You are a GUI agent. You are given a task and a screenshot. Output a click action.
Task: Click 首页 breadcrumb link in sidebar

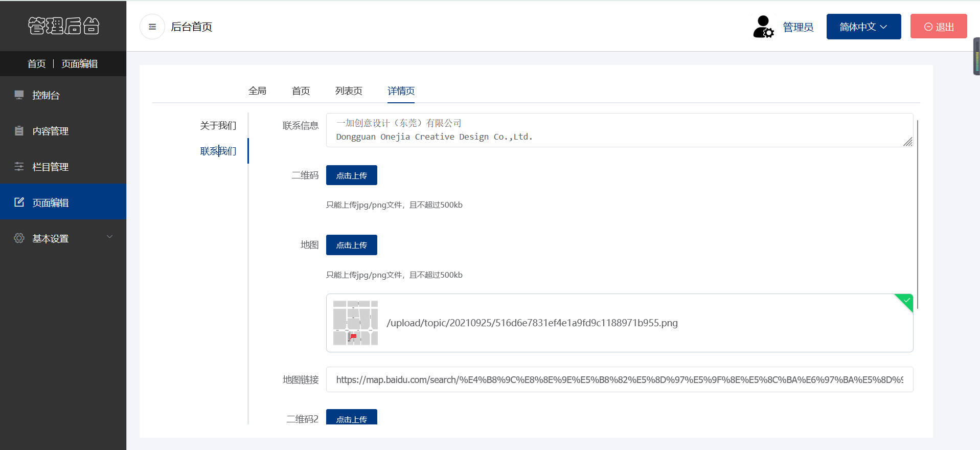(37, 64)
